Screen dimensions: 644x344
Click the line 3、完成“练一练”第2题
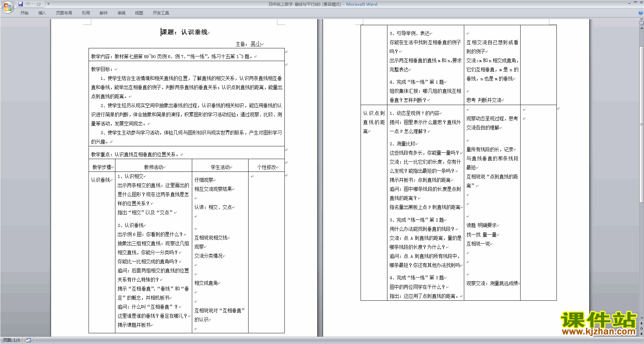pos(417,220)
